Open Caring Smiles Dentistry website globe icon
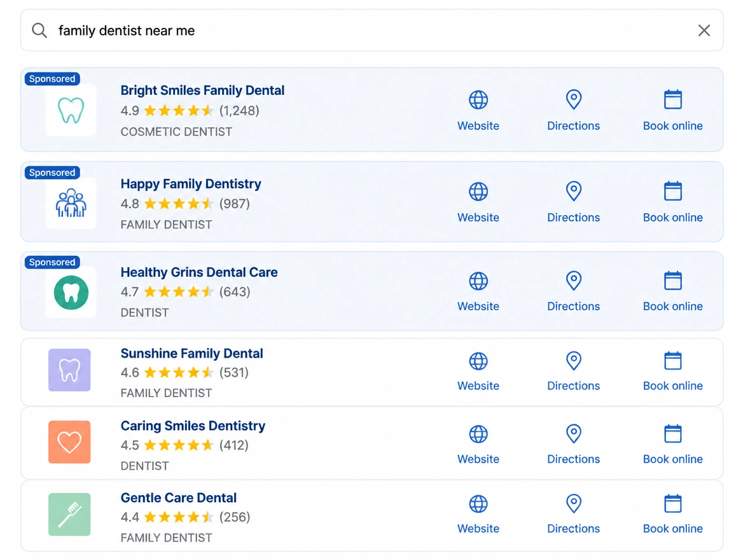The height and width of the screenshot is (560, 743). click(x=478, y=434)
